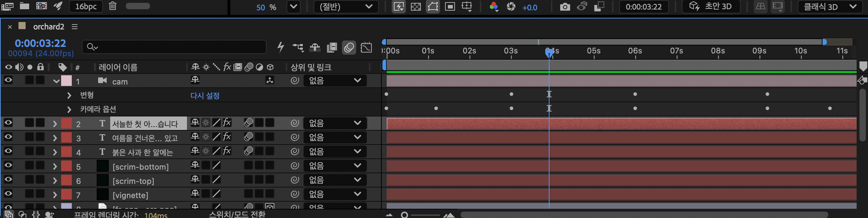
Task: Click the rocket-shaped icon beside 16bpc
Action: click(x=58, y=6)
